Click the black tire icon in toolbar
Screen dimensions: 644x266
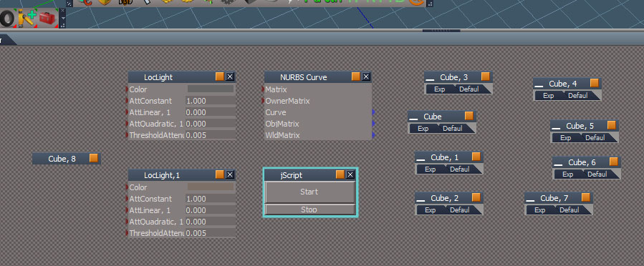click(x=7, y=19)
